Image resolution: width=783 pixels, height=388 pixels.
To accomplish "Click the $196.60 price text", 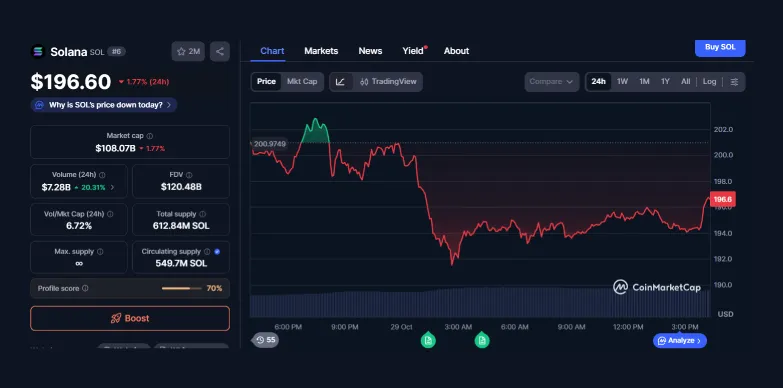I will point(70,82).
